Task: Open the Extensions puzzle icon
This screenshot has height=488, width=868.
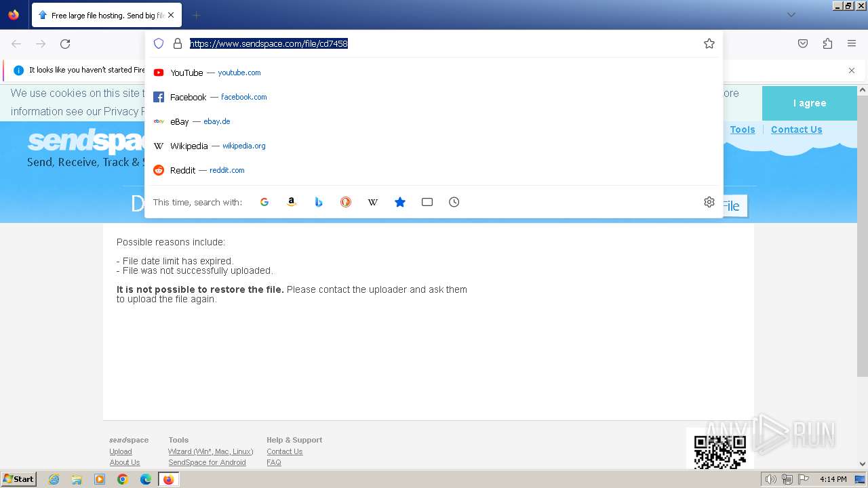Action: (x=827, y=43)
